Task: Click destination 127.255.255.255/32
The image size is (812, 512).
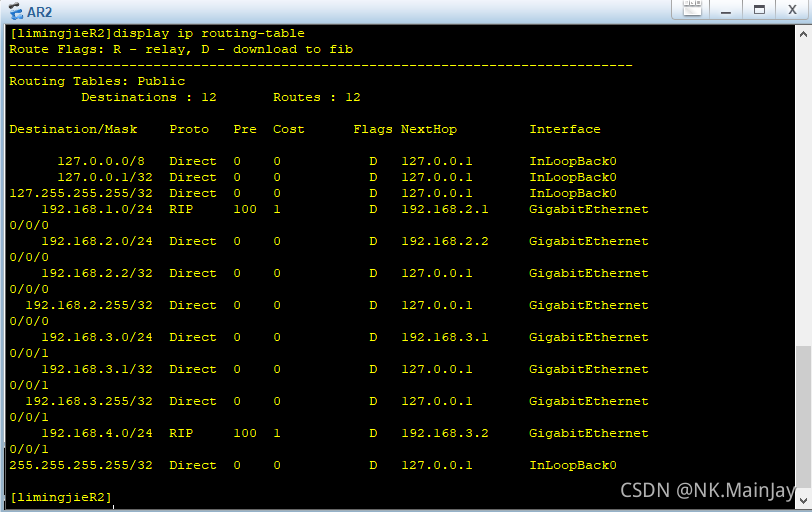Action: click(81, 194)
